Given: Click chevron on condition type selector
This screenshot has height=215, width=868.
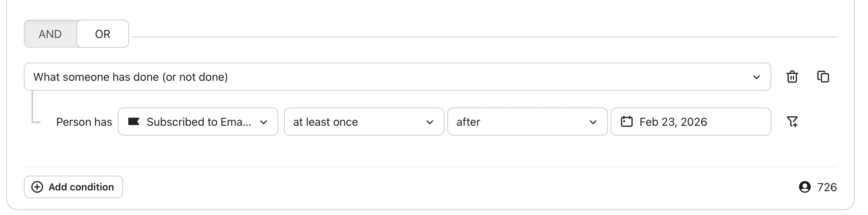Looking at the screenshot, I should (x=756, y=77).
